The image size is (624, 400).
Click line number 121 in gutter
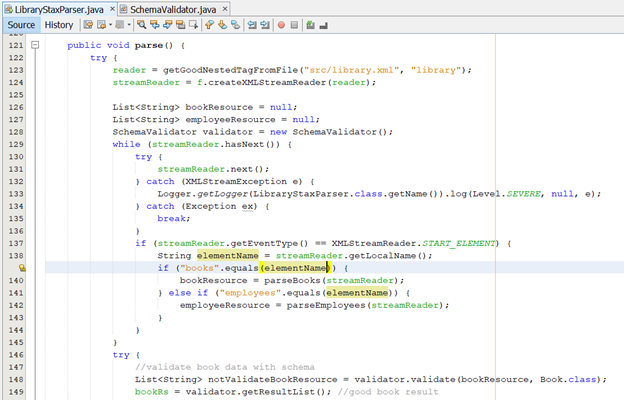click(16, 45)
